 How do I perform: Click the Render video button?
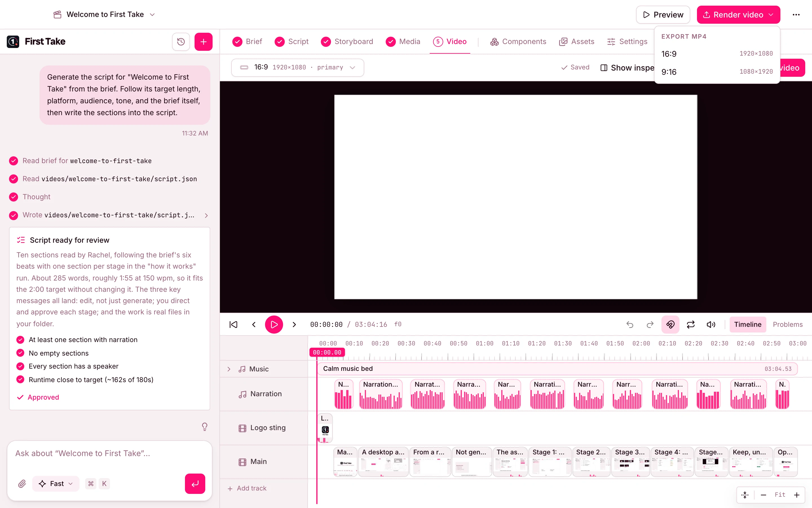(x=738, y=15)
